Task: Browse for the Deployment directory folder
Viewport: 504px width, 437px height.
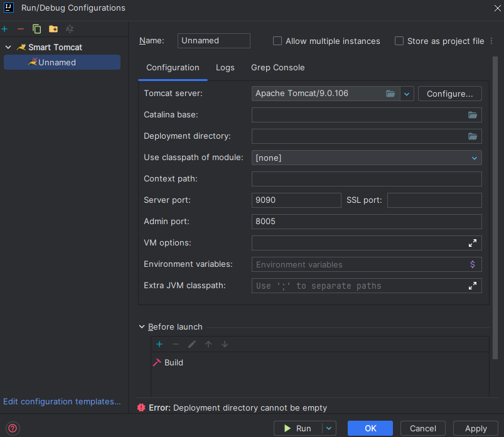Action: coord(473,136)
